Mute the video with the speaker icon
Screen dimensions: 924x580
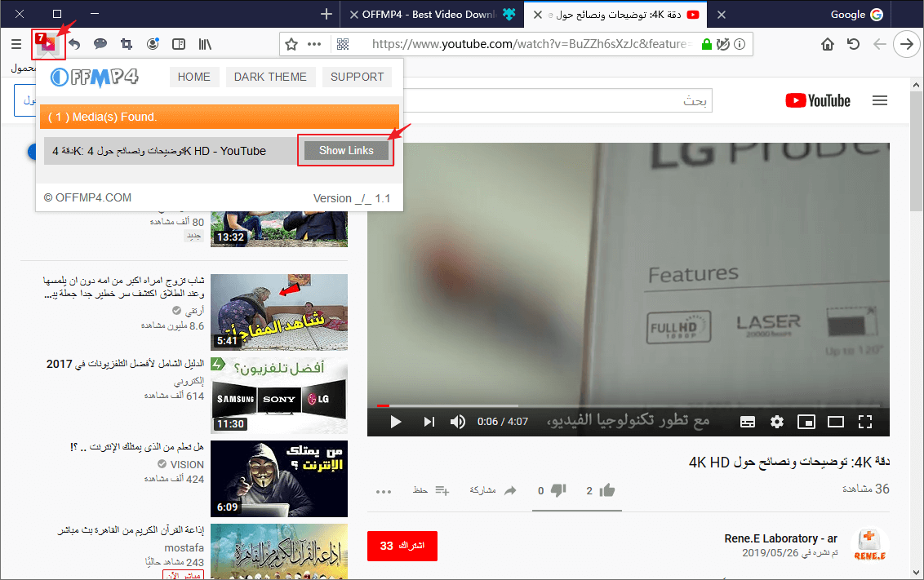(458, 422)
